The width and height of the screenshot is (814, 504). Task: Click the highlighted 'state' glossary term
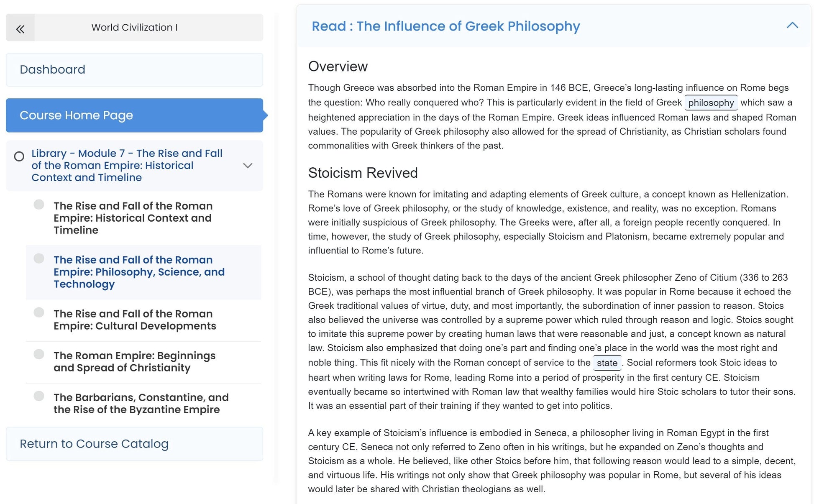coord(607,363)
